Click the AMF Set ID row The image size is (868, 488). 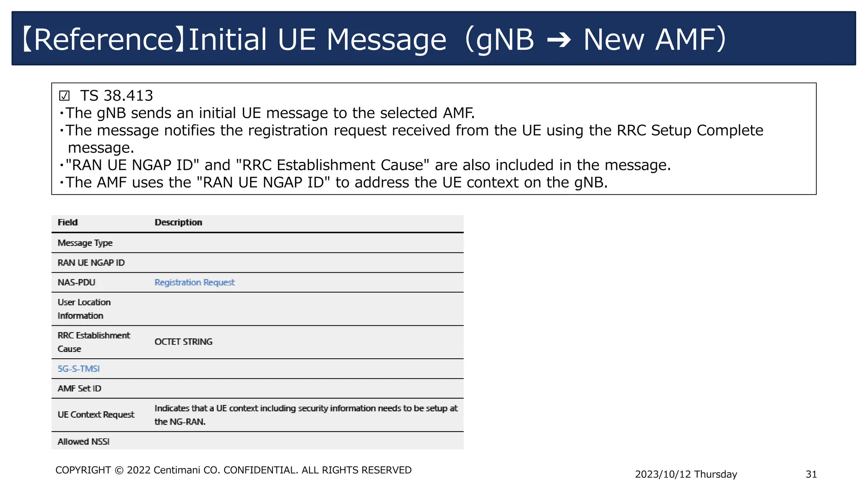point(257,388)
